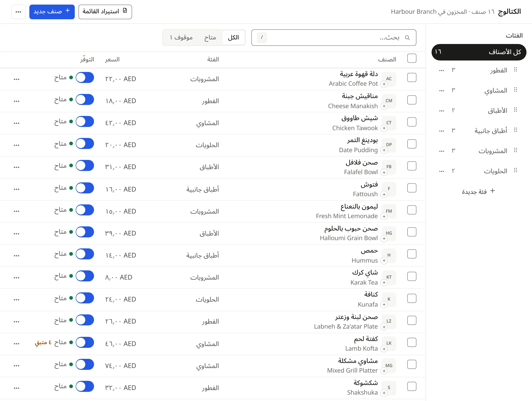Click the plus badge on Arabic Coffee Pot

384,84
